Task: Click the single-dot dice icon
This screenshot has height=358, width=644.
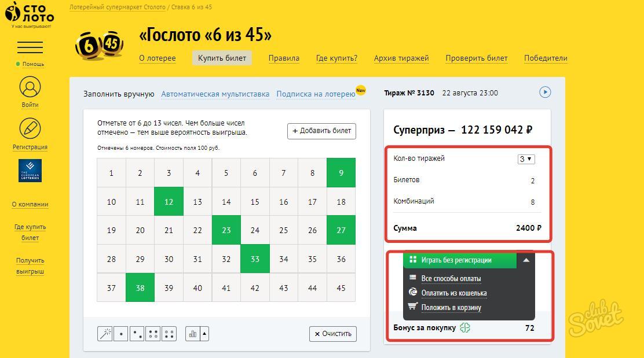Action: click(120, 334)
